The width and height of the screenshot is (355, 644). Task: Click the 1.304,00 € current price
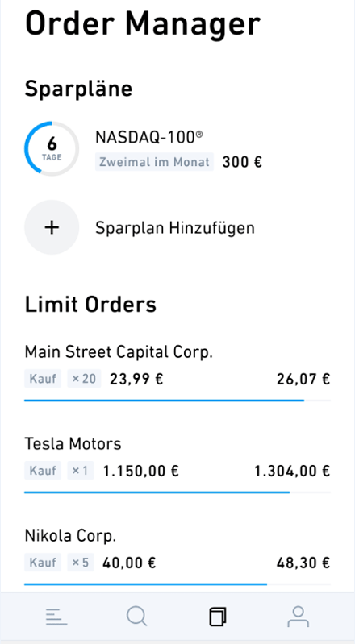(292, 471)
